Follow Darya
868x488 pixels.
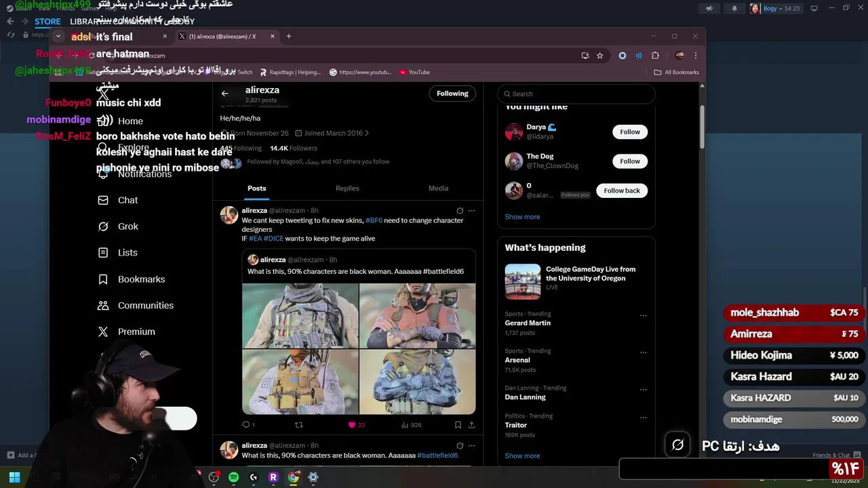[x=630, y=132]
